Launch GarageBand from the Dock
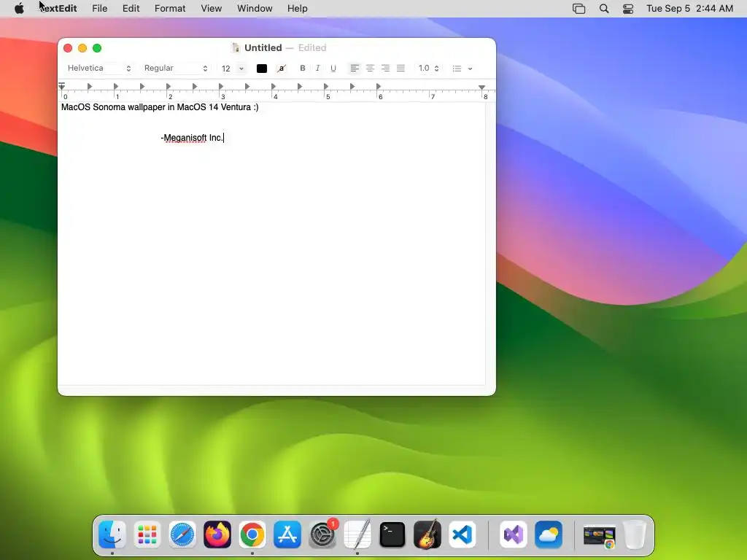Image resolution: width=747 pixels, height=560 pixels. coord(427,534)
